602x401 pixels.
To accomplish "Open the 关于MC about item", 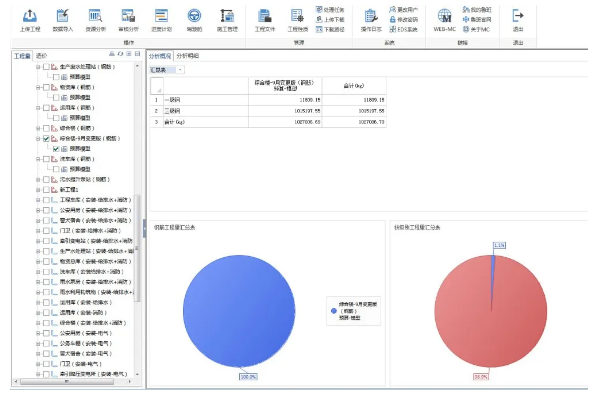I will coord(476,29).
